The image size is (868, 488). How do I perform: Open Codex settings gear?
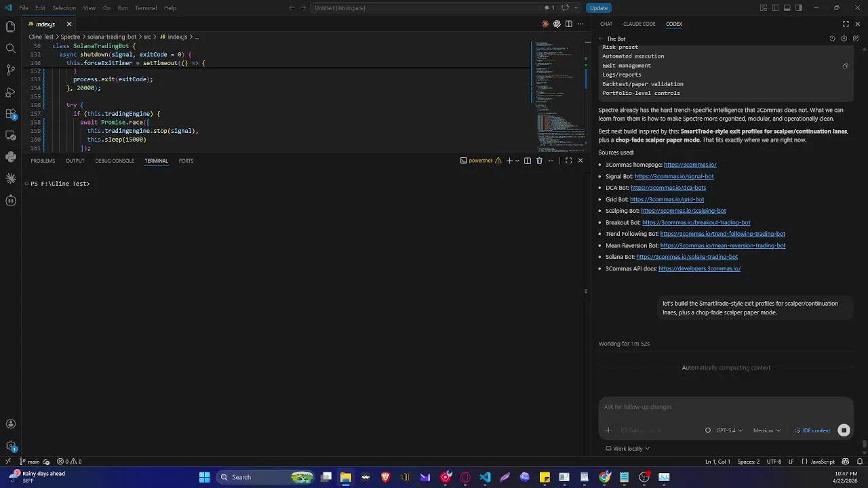point(844,39)
